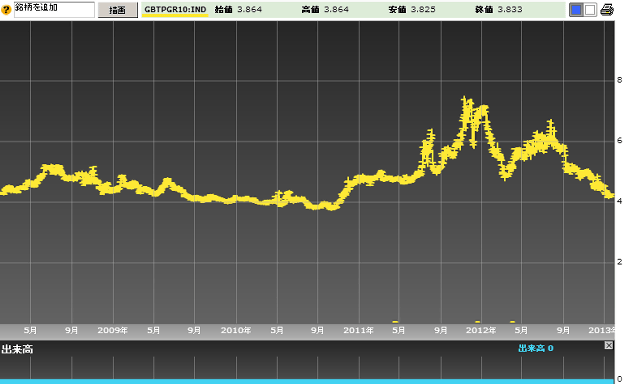Select the 2009年 label on time axis
This screenshot has height=384, width=624.
[x=113, y=330]
